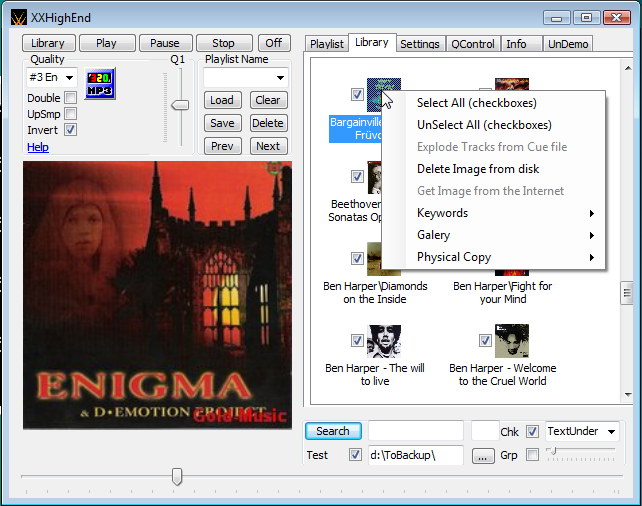The width and height of the screenshot is (642, 506).
Task: Click the search text input field
Action: [416, 431]
